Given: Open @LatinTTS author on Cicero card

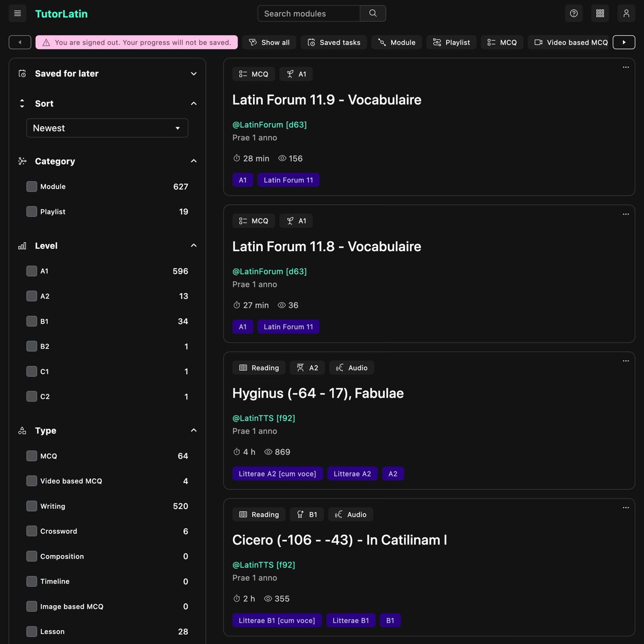Looking at the screenshot, I should pos(264,565).
